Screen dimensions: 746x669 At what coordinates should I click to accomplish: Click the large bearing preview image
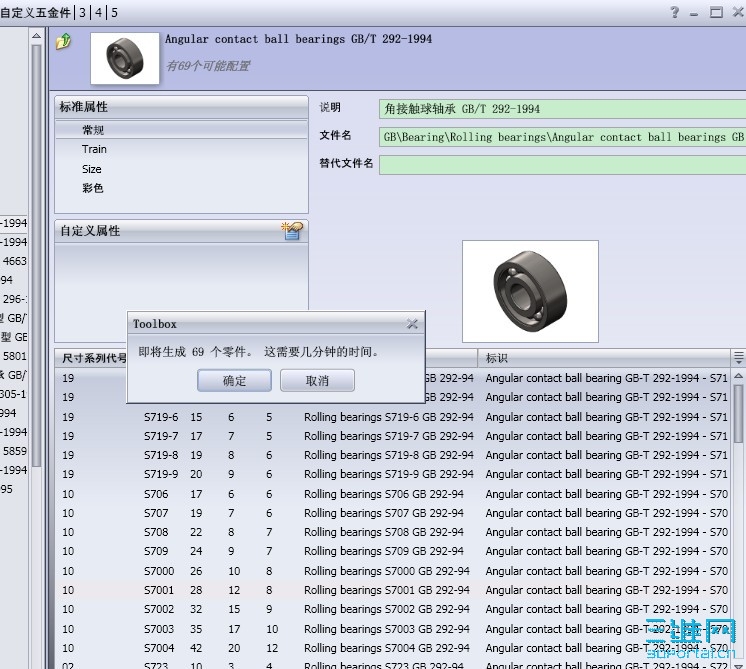point(530,291)
